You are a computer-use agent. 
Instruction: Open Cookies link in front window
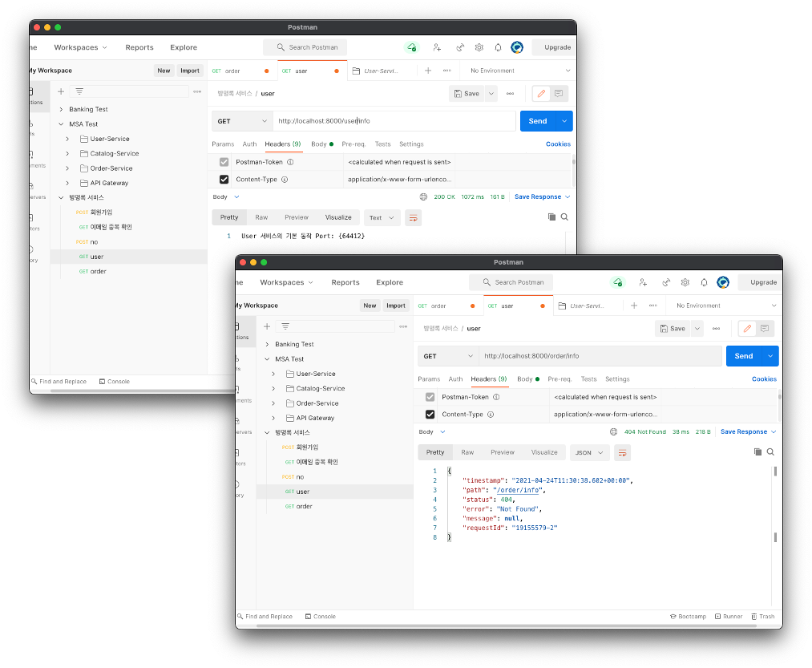tap(764, 379)
